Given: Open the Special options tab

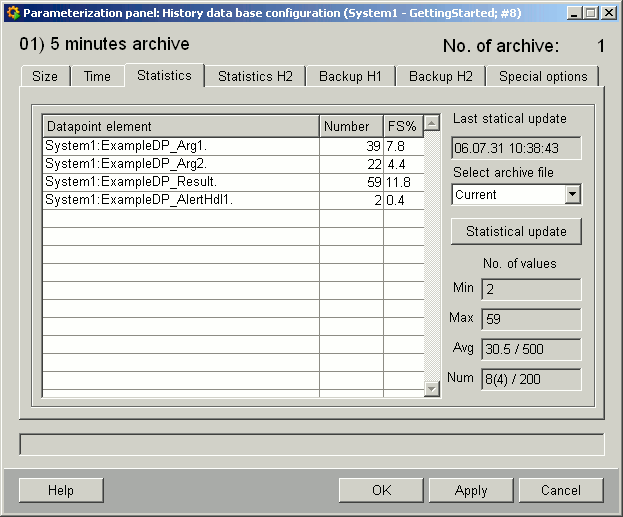Looking at the screenshot, I should [x=543, y=76].
